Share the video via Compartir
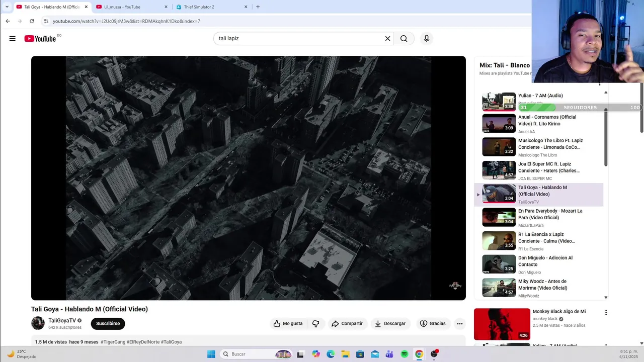The height and width of the screenshot is (362, 644). [347, 324]
